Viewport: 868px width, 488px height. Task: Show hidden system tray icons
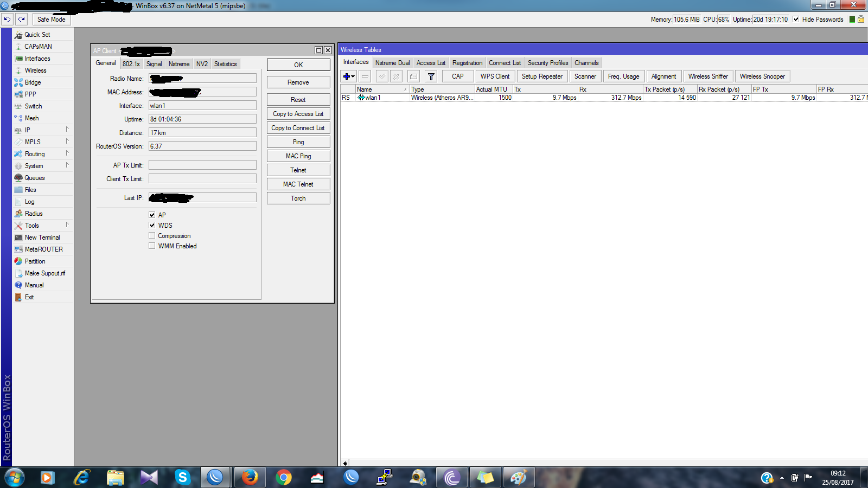point(782,478)
